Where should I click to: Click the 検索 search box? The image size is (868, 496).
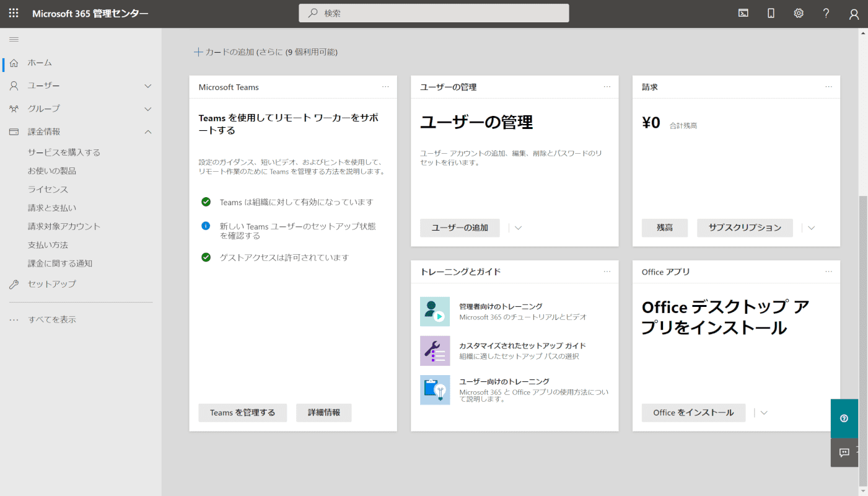coord(434,13)
